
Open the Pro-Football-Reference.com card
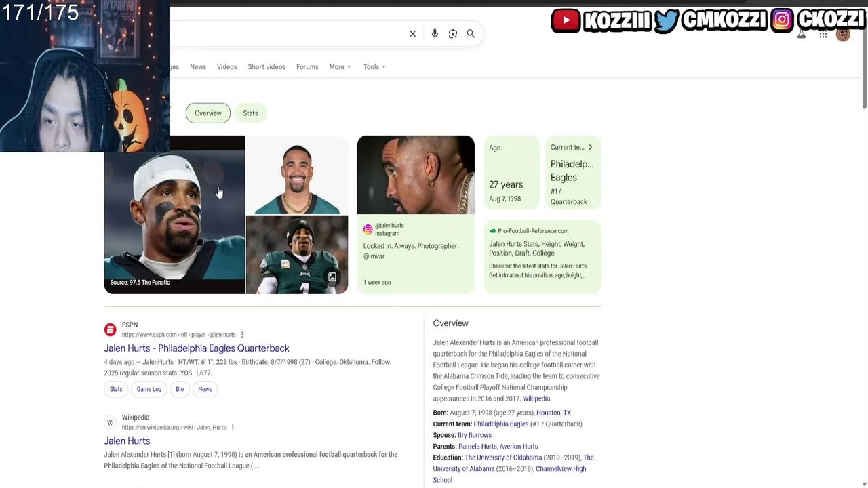point(542,256)
